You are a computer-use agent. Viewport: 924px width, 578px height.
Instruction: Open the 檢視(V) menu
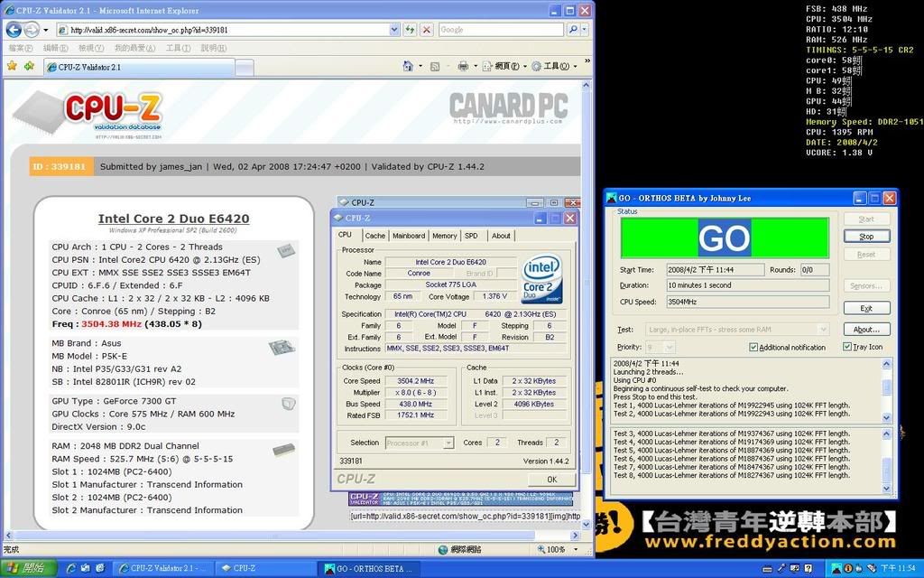[x=91, y=48]
